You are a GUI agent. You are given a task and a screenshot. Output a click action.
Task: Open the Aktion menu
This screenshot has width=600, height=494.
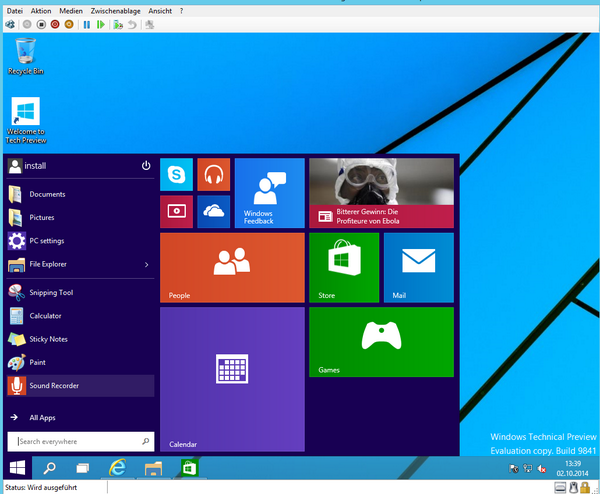point(41,11)
